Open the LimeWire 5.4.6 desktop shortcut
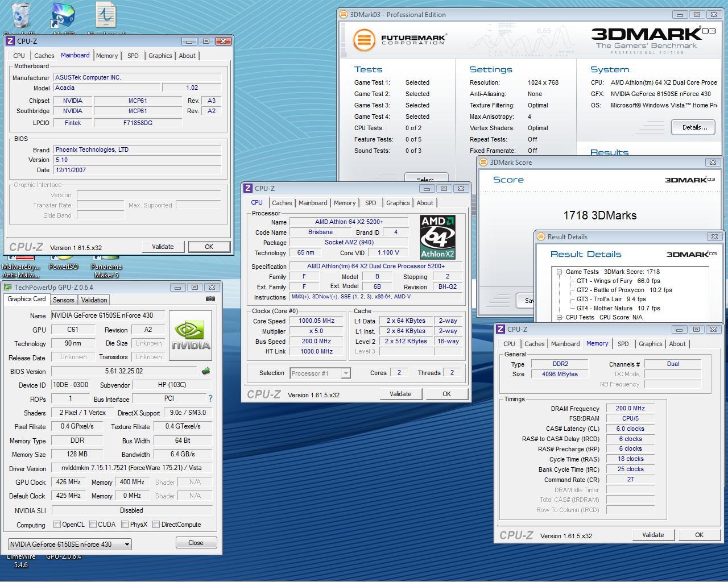The width and height of the screenshot is (728, 582). tap(21, 560)
